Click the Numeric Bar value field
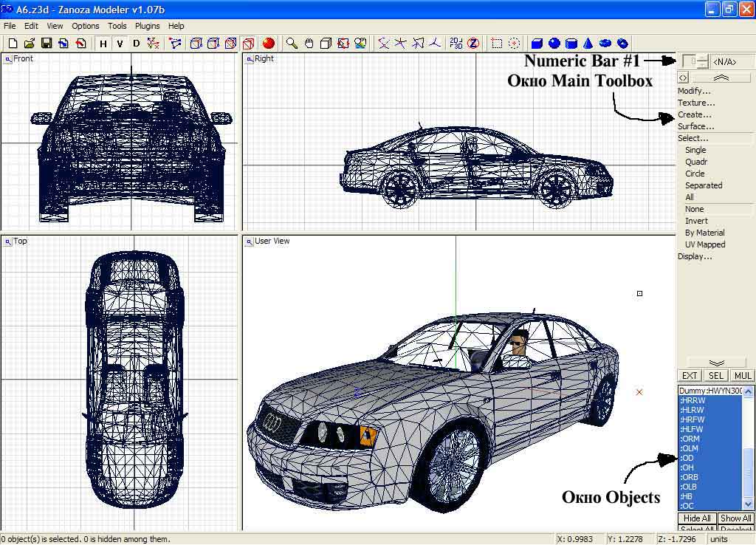The width and height of the screenshot is (756, 545). click(691, 62)
